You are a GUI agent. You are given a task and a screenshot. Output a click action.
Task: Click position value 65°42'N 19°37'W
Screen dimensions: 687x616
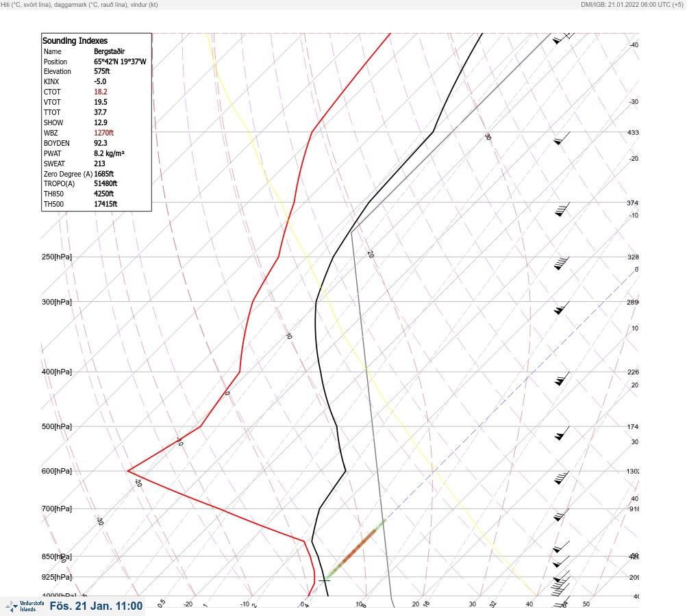(x=120, y=62)
